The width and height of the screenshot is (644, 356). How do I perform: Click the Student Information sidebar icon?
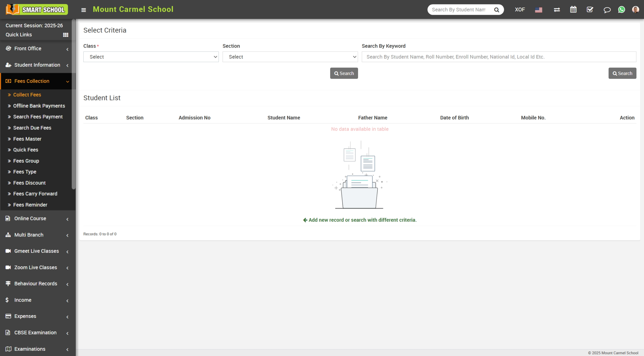pos(8,65)
